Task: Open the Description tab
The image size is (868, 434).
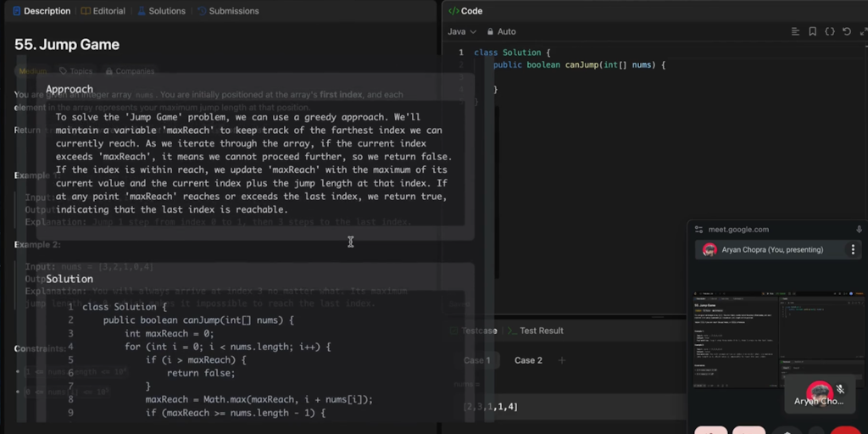Action: [42, 11]
